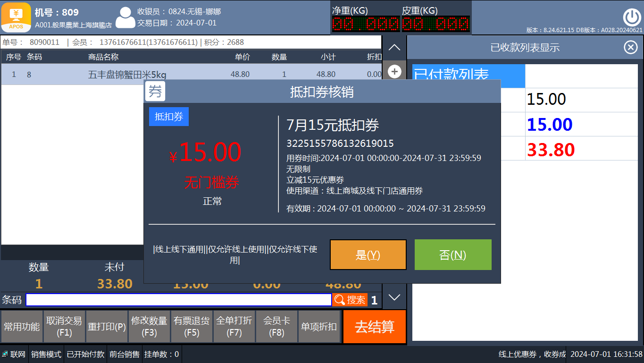Click the power exit icon

[x=632, y=17]
